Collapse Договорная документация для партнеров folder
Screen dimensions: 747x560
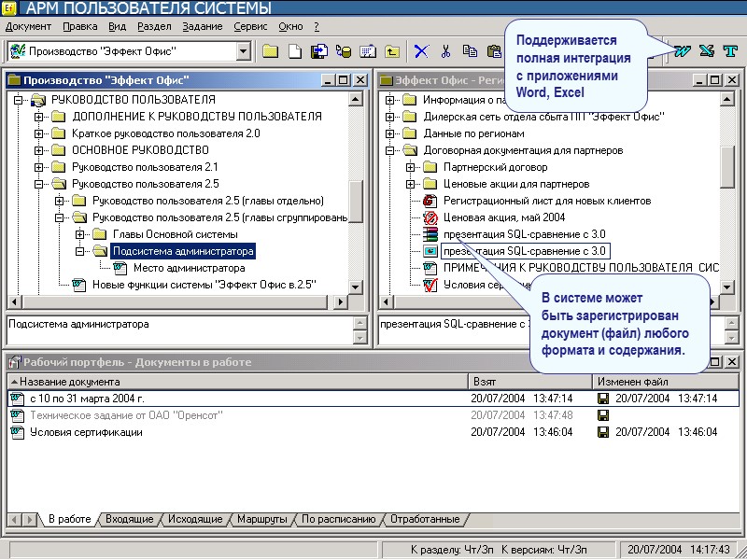(389, 150)
